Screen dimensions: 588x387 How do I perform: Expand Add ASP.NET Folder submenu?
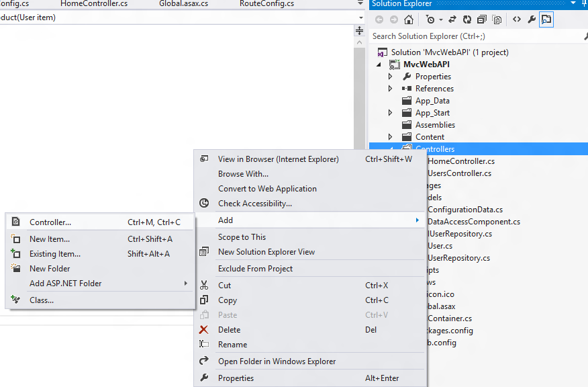pos(100,284)
